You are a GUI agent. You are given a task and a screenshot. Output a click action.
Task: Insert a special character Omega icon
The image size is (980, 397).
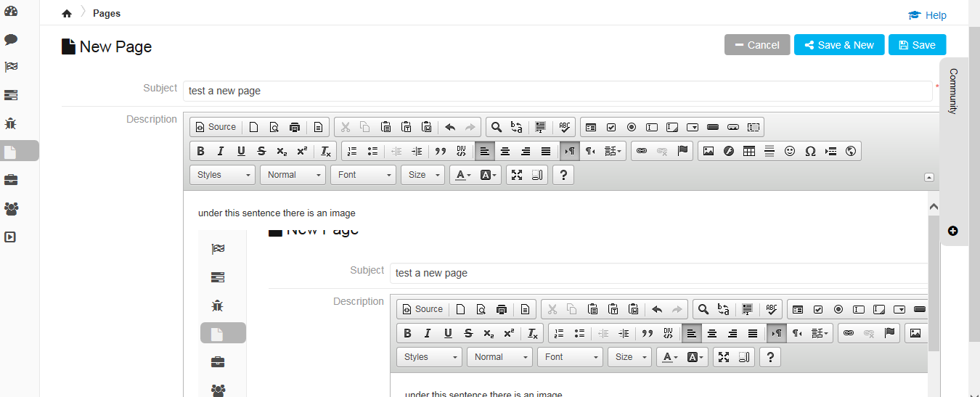810,151
